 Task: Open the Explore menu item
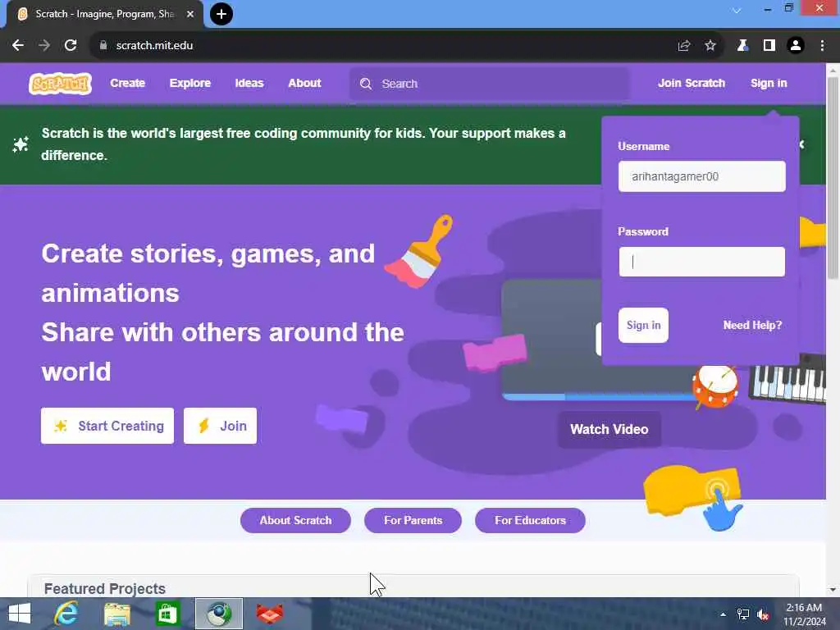tap(190, 83)
